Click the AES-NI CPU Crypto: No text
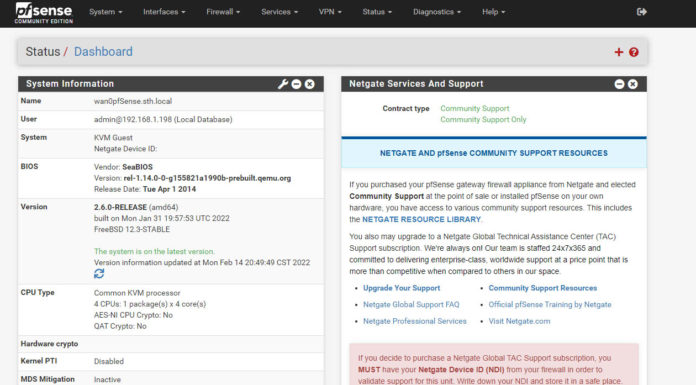The height and width of the screenshot is (385, 696). [x=133, y=315]
